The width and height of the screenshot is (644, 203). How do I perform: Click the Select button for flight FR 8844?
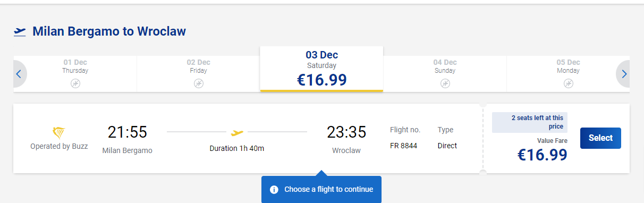(x=600, y=138)
